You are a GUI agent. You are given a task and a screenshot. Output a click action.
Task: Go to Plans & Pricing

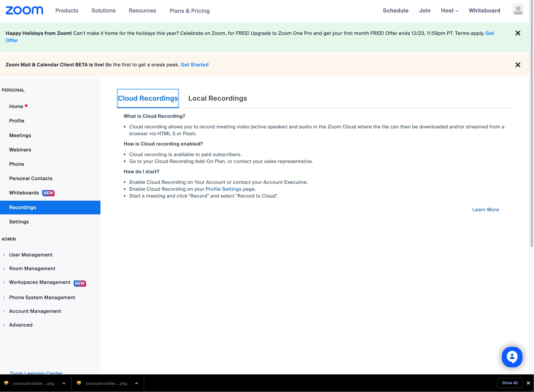click(190, 11)
